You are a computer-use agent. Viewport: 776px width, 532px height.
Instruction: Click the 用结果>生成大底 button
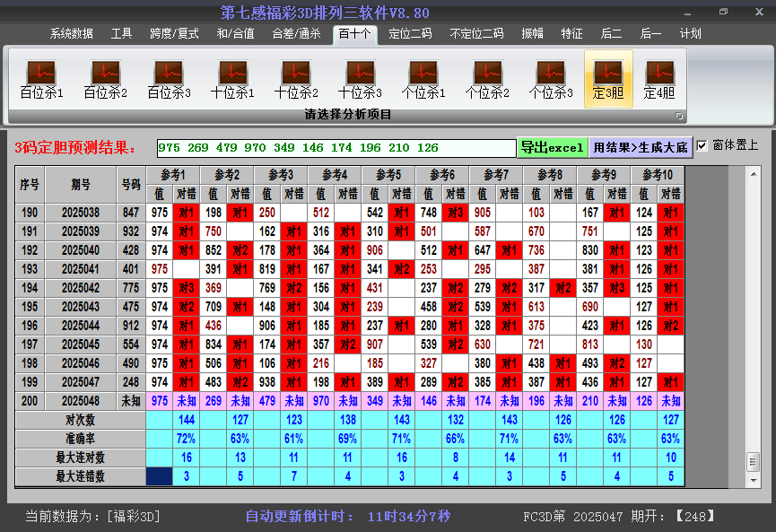641,147
